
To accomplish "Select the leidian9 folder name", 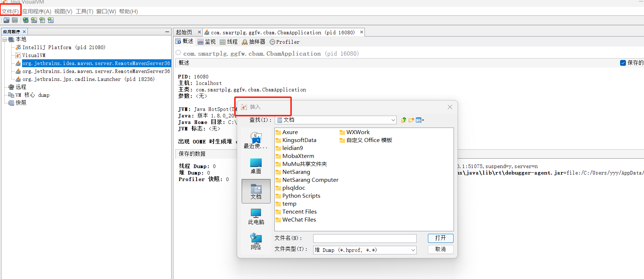I will (x=292, y=148).
